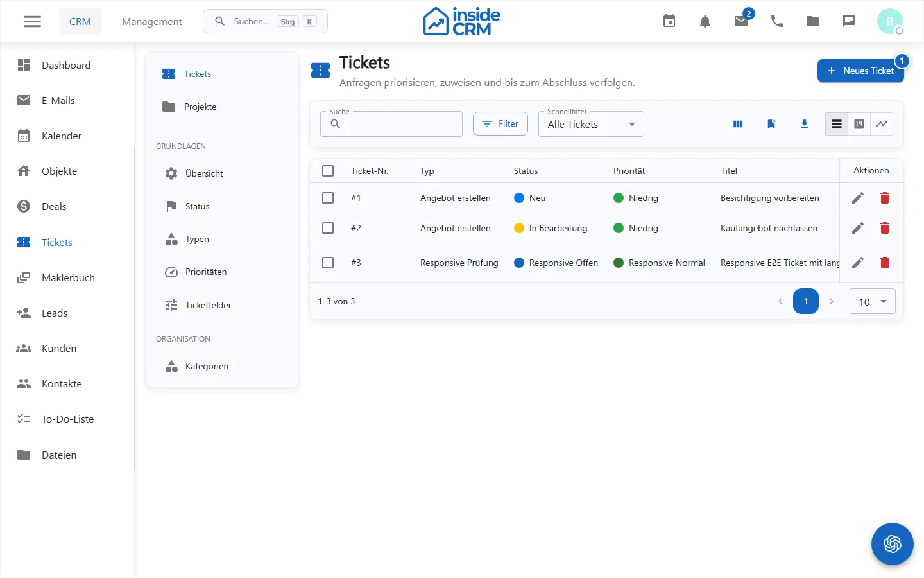Viewport: 924px width, 578px height.
Task: Open Prioritäten under Grundlagen
Action: 222,272
